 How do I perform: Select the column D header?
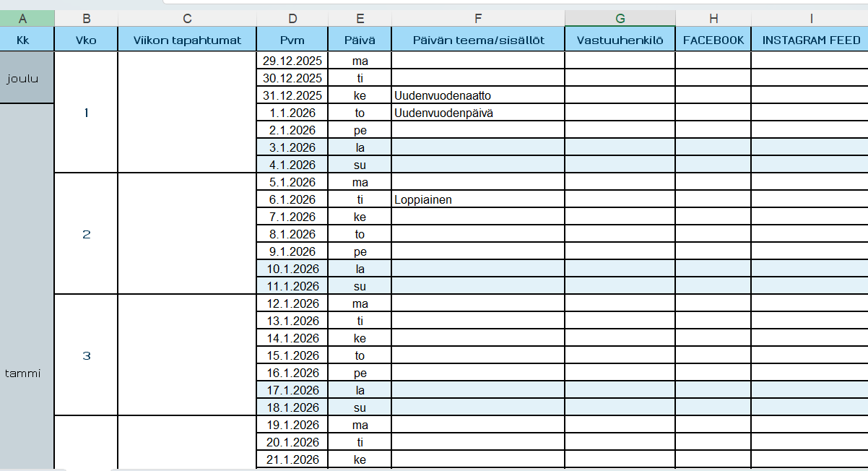point(292,18)
